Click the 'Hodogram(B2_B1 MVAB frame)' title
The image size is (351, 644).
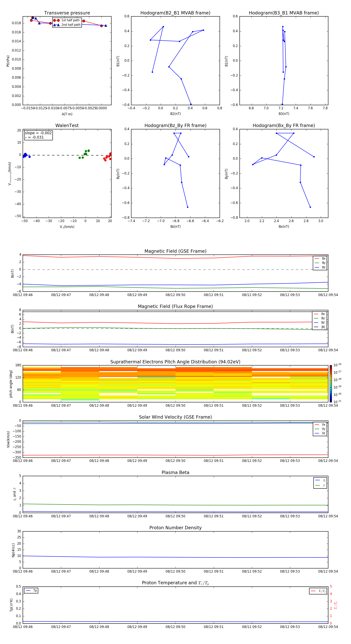coord(175,13)
